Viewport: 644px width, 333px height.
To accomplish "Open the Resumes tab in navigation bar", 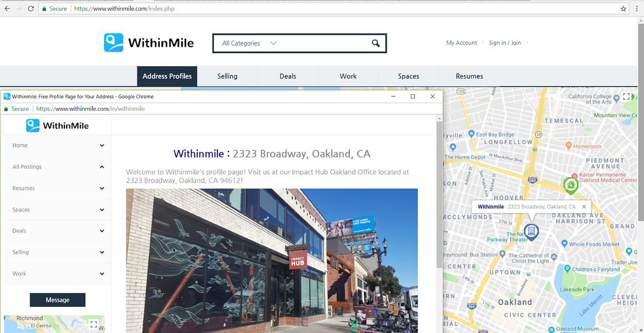I will [x=470, y=76].
